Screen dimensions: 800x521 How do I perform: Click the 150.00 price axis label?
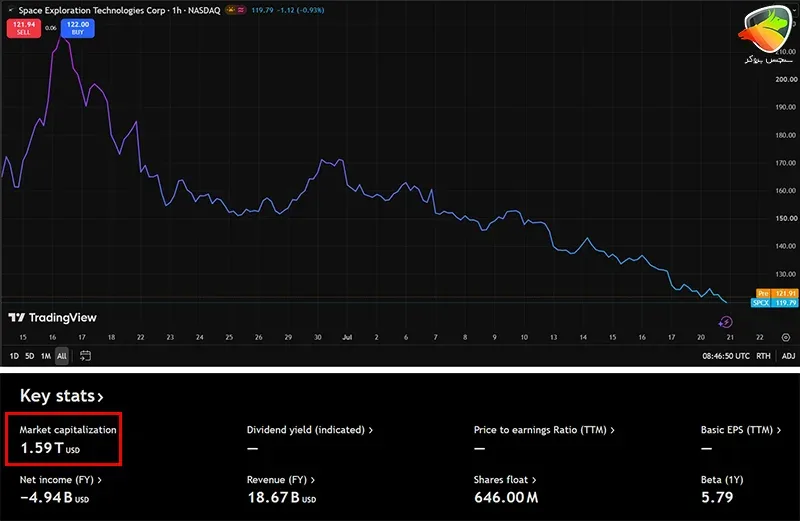tap(786, 218)
